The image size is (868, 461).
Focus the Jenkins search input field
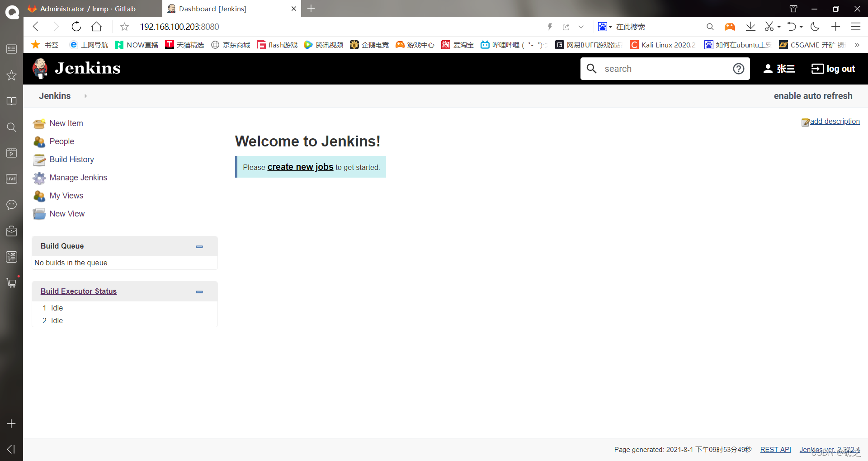click(x=665, y=69)
